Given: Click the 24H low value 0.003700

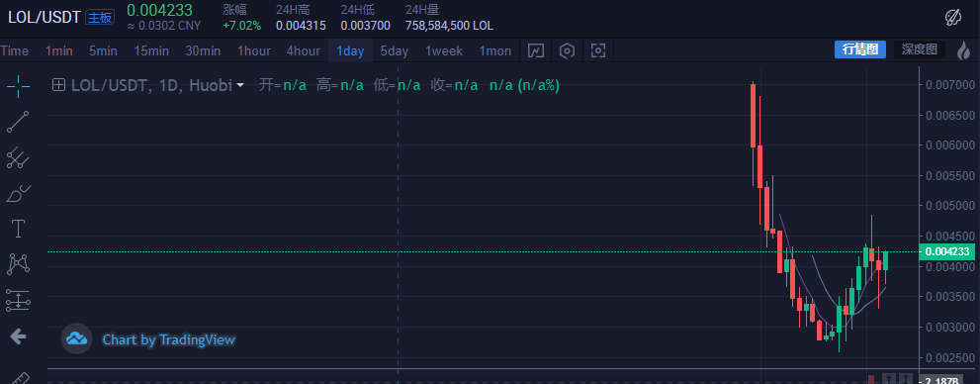Looking at the screenshot, I should (x=365, y=26).
